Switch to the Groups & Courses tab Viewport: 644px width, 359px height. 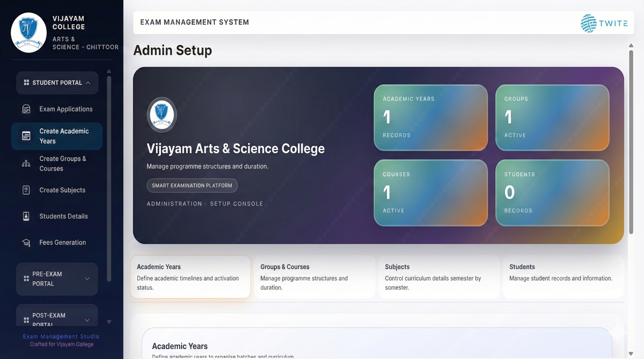pyautogui.click(x=314, y=277)
